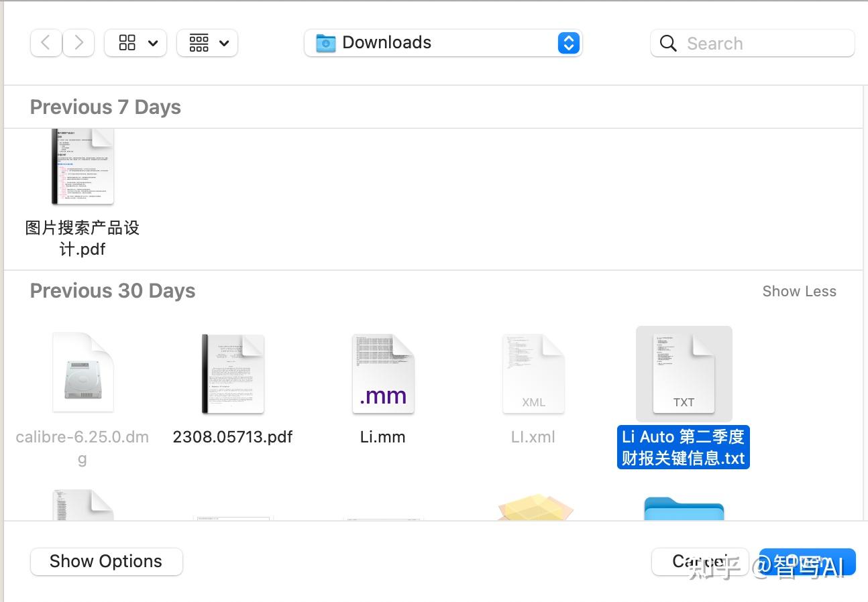The width and height of the screenshot is (868, 602).
Task: Select the text document icon below calibre-6.25.0.dmg
Action: 83,505
